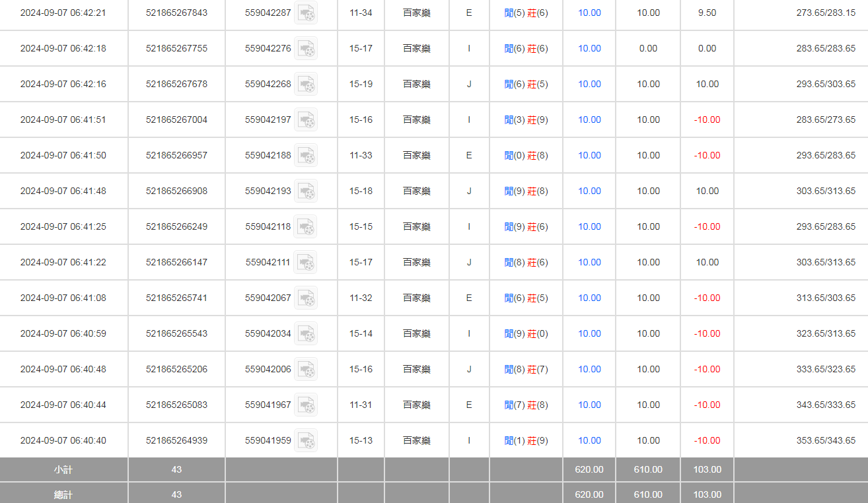
Task: Click the 小計 subtotal row label
Action: pos(63,470)
